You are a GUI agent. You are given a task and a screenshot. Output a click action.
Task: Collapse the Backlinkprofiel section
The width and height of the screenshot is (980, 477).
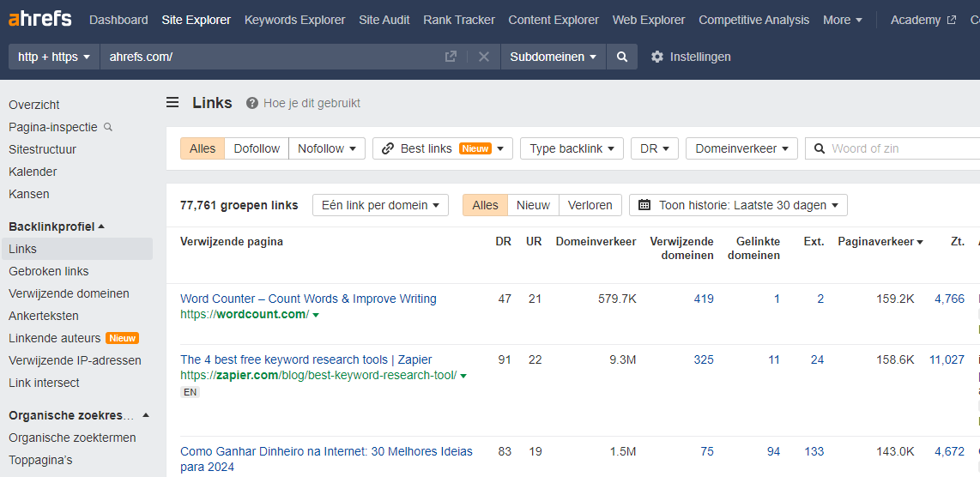coord(57,226)
